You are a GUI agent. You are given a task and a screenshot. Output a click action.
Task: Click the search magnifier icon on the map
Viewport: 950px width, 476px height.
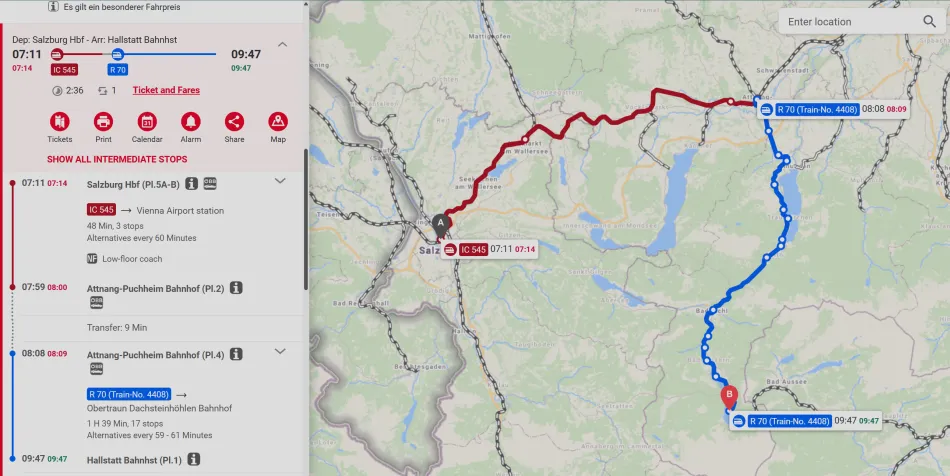(929, 22)
